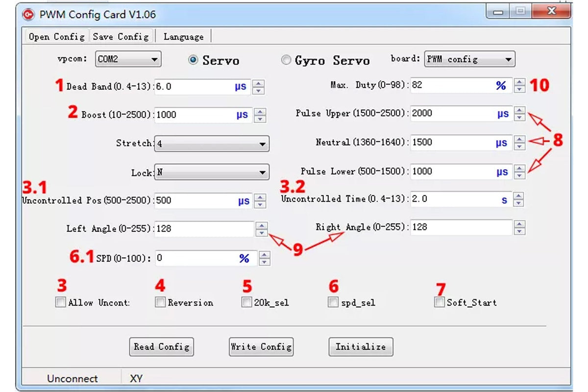Click the Boost value field
Screen dimensions: 588x392
[x=203, y=115]
